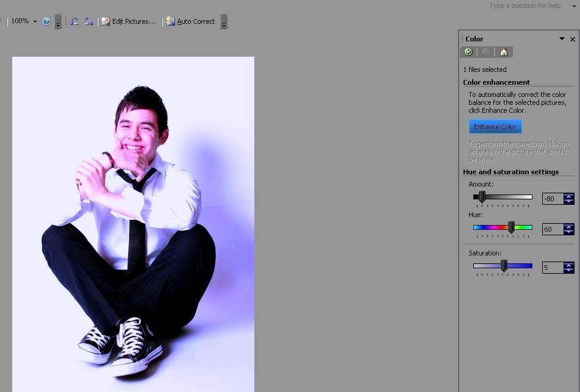Click the Help question mark icon
This screenshot has width=580, height=392.
[x=46, y=21]
